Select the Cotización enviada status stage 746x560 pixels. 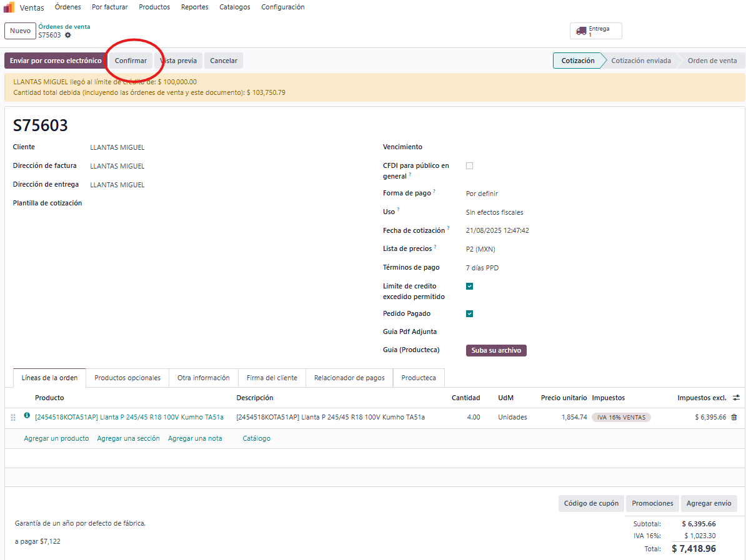pos(641,61)
